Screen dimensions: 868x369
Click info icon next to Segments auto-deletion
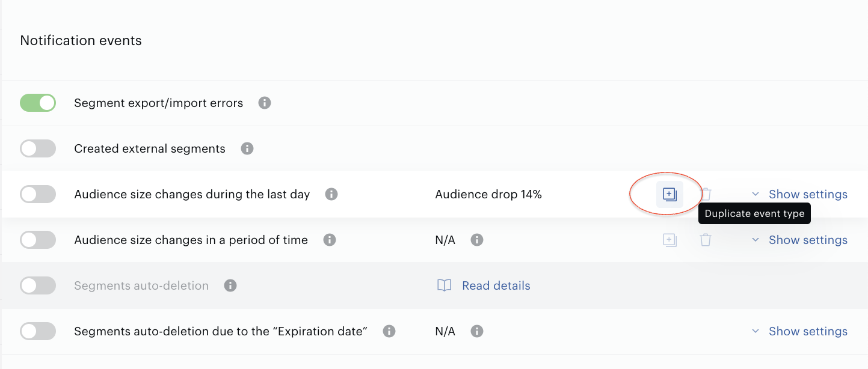point(230,285)
